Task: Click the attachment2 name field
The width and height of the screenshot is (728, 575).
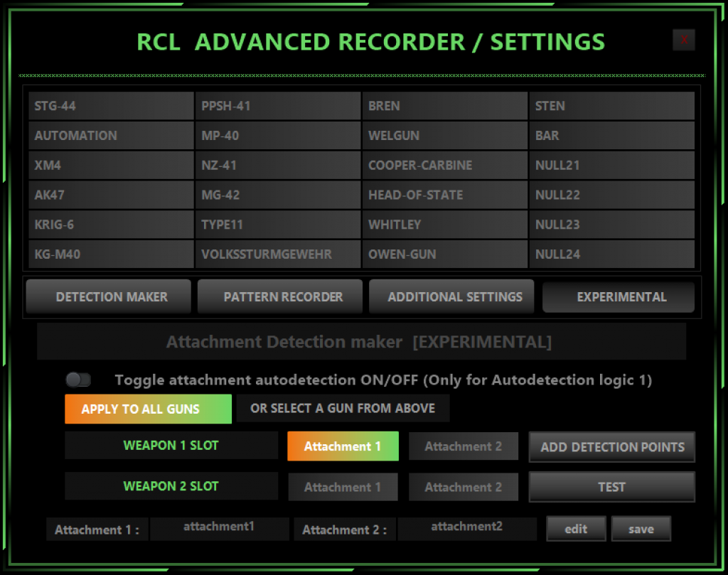Action: 466,528
